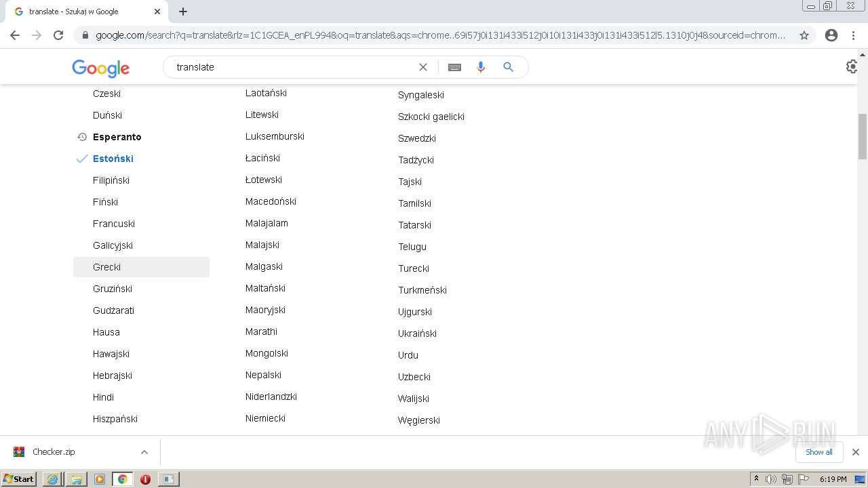Viewport: 868px width, 488px height.
Task: Select Galicyjski language
Action: coord(113,245)
